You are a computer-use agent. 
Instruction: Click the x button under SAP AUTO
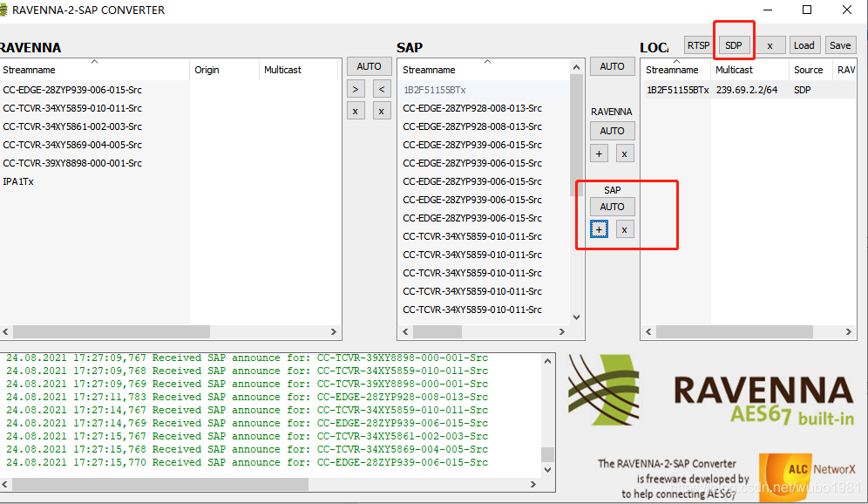[x=625, y=229]
